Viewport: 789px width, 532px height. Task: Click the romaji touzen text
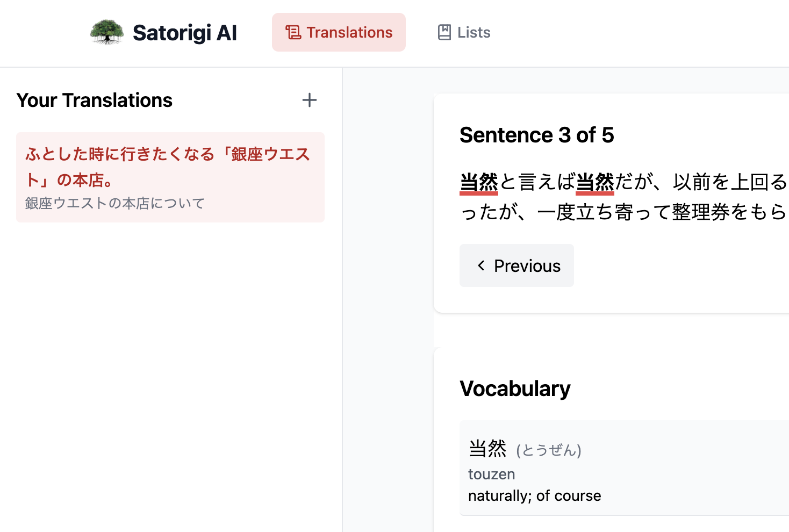pos(492,474)
